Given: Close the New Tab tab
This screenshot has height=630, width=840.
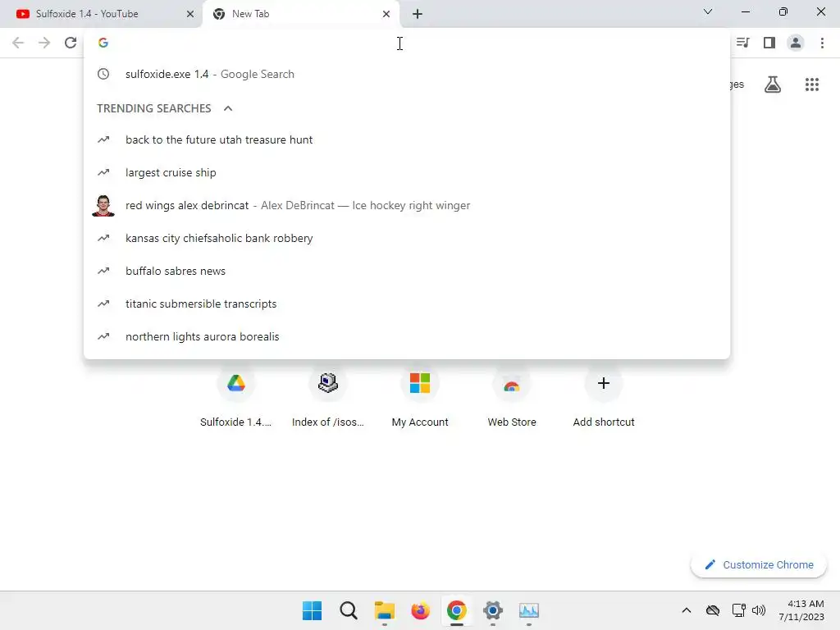Looking at the screenshot, I should 386,14.
